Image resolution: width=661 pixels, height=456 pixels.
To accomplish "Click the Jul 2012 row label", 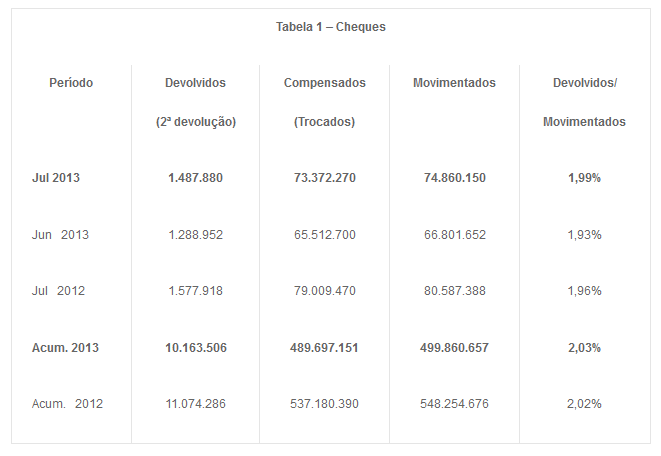I will [x=58, y=291].
